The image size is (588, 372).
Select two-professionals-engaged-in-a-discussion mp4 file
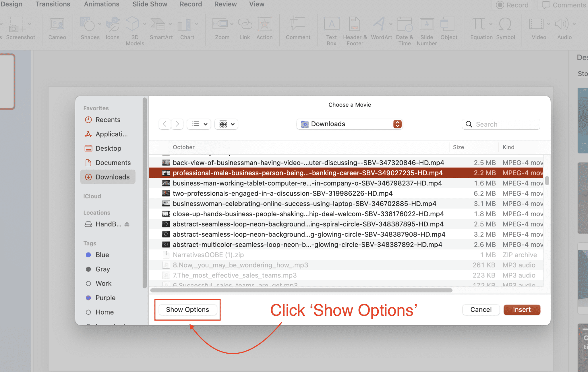(x=283, y=194)
